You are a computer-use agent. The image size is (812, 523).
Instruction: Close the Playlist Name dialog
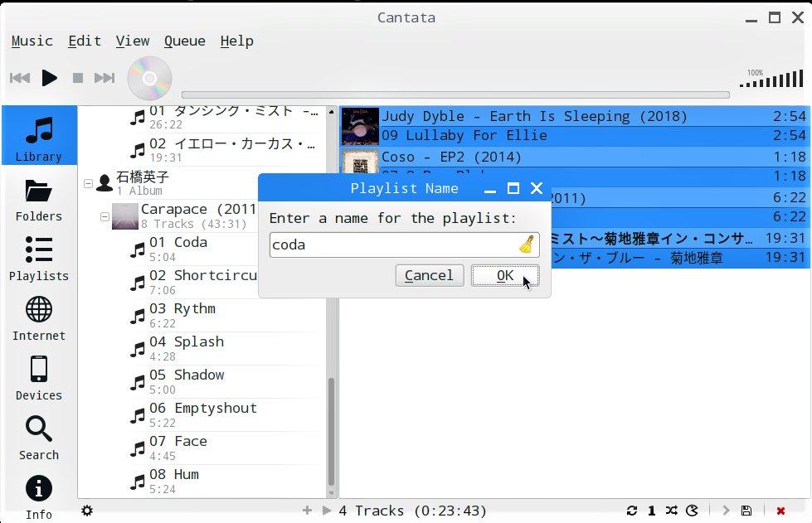point(537,188)
